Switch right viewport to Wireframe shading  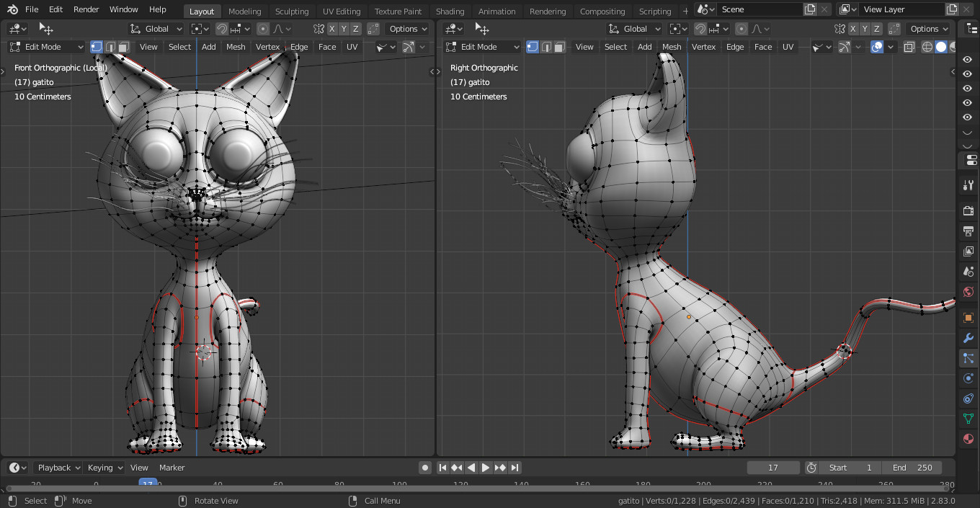(927, 47)
